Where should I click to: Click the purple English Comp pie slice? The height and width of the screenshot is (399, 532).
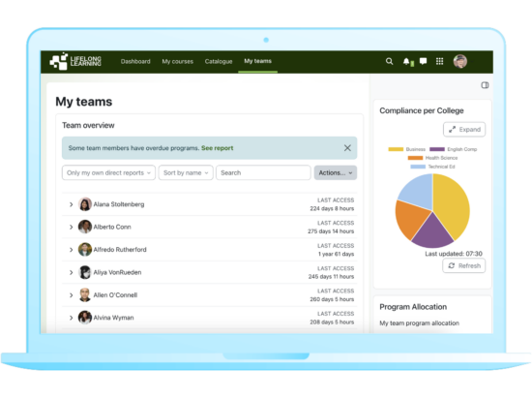(432, 233)
